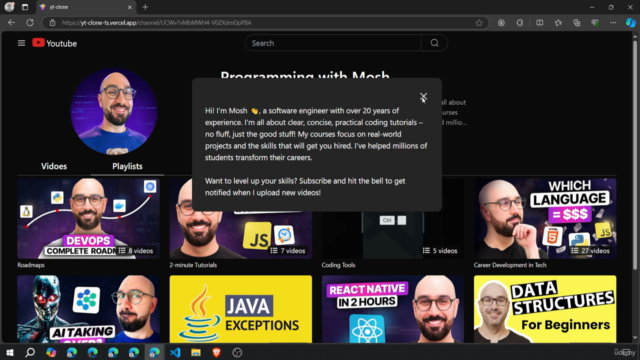Viewport: 640px width, 360px height.
Task: Open the Java Exceptions thumbnail
Action: 241,309
